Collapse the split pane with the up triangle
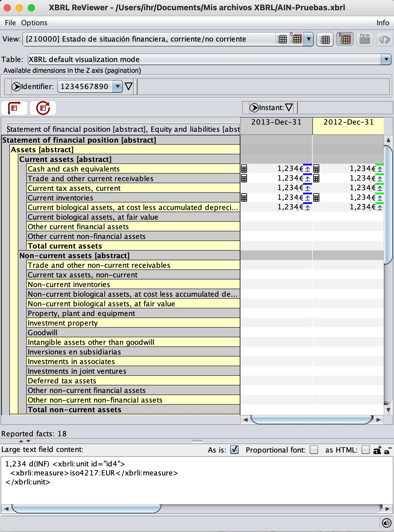The image size is (394, 532). coord(21,441)
